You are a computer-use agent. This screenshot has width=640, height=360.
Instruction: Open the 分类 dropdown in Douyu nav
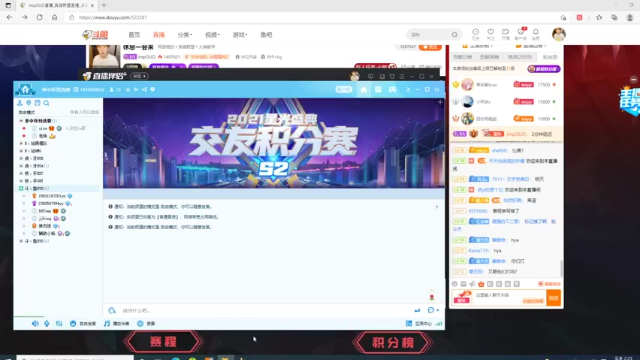click(x=185, y=35)
